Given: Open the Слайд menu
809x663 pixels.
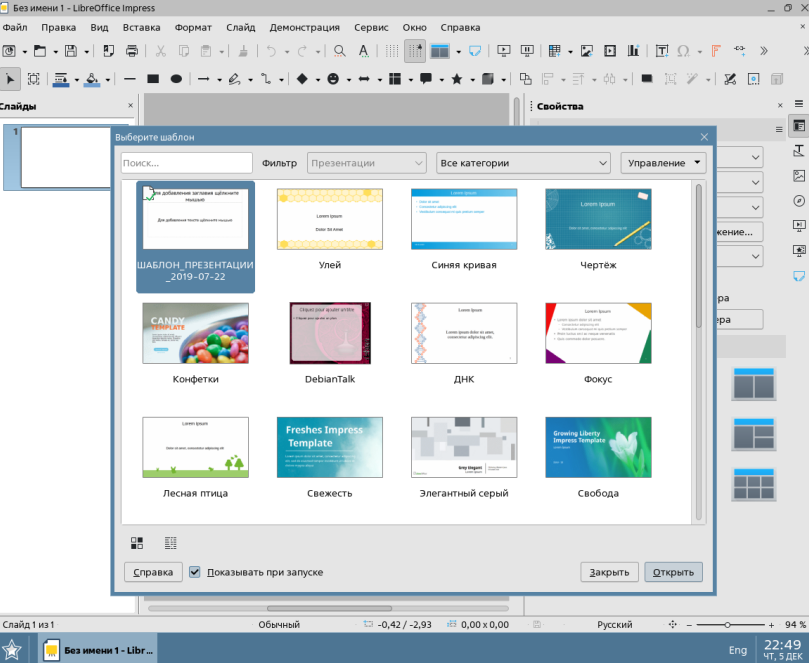Looking at the screenshot, I should (240, 27).
